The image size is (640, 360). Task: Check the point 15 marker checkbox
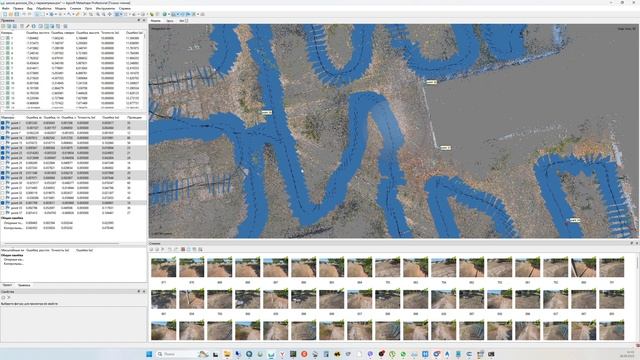point(2,143)
